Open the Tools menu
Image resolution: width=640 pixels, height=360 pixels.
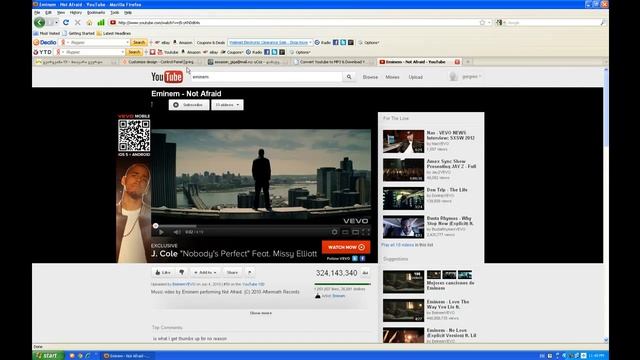coord(115,13)
